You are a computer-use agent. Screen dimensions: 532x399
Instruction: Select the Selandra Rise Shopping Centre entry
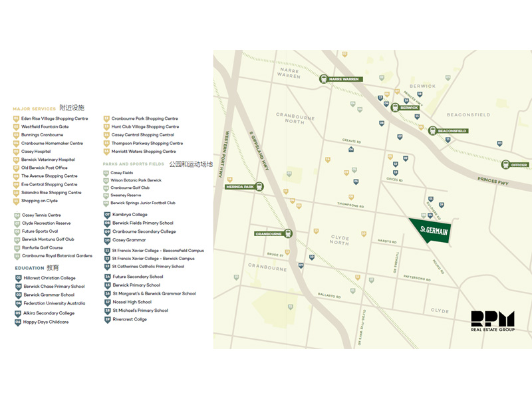(51, 192)
